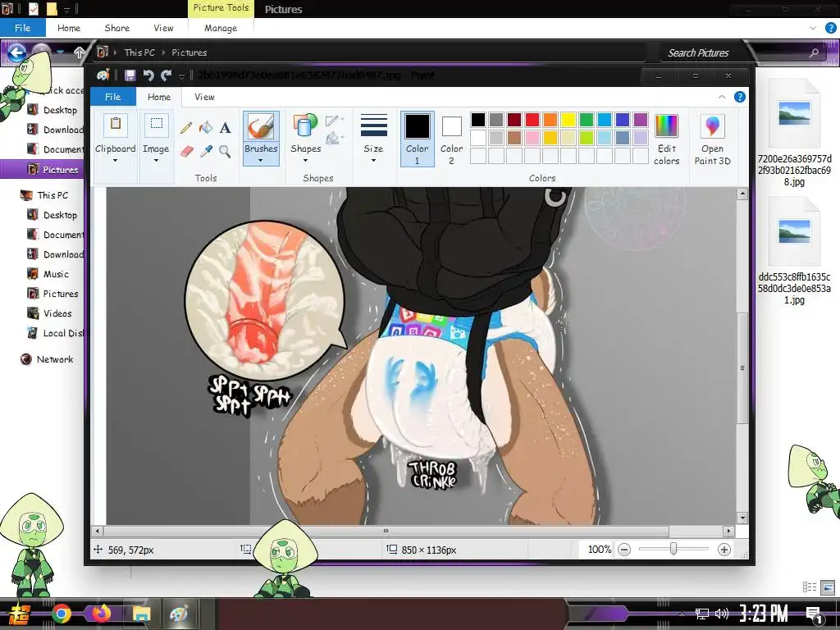Activate the Brushes tool icon
840x630 pixels.
coord(261,127)
